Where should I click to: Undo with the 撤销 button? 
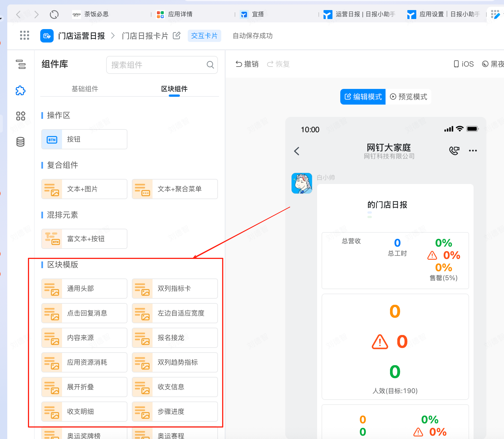tap(247, 64)
